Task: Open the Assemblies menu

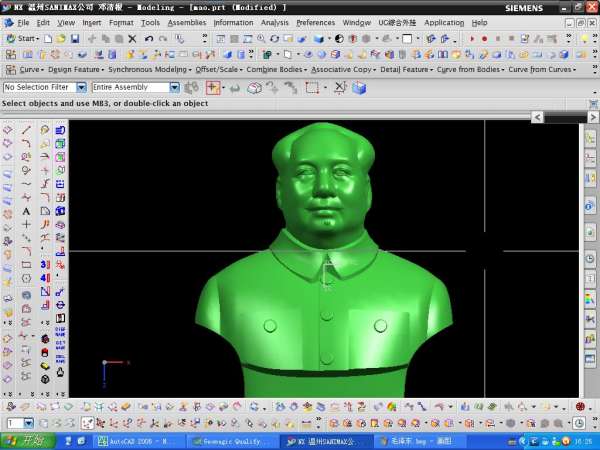Action: click(x=187, y=23)
